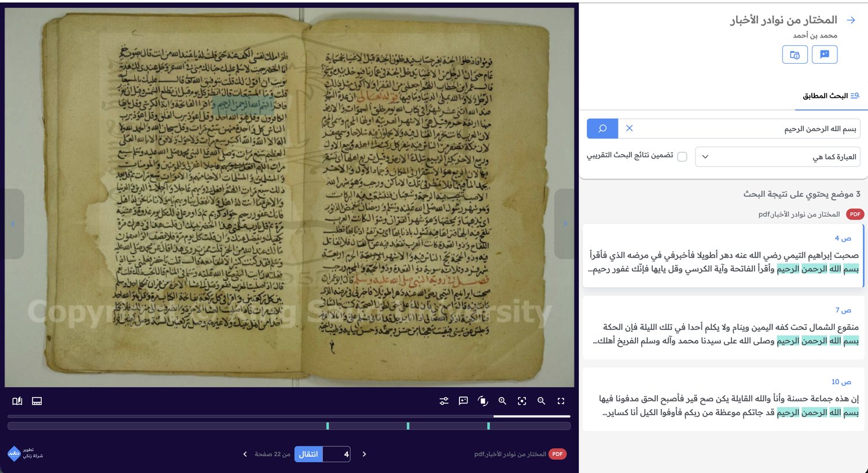Screen dimensions: 868x473
Task: Open the image adjustment sliders icon
Action: 444,401
